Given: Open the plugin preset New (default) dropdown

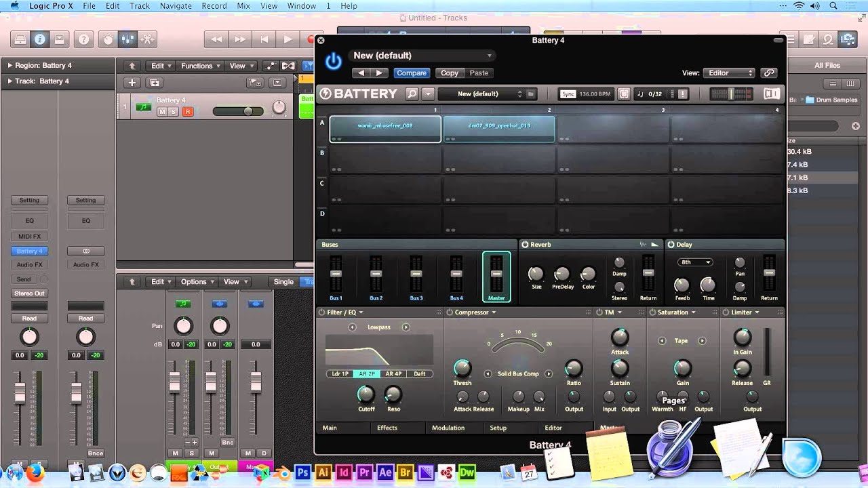Looking at the screenshot, I should (x=421, y=56).
